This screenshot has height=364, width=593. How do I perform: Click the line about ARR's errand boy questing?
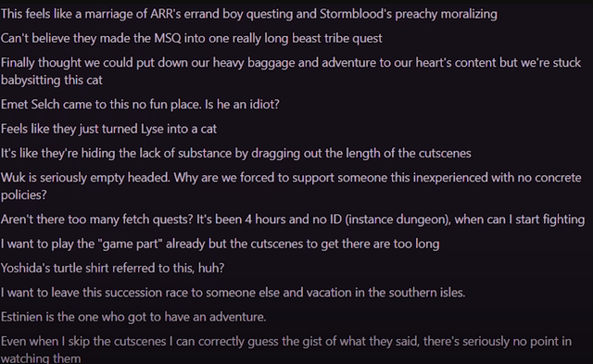pyautogui.click(x=249, y=14)
